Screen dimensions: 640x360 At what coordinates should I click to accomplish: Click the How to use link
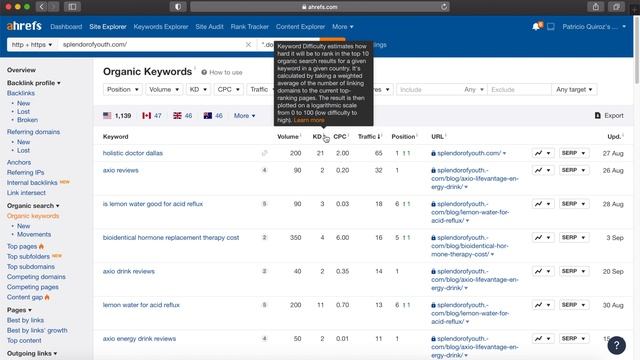point(226,72)
